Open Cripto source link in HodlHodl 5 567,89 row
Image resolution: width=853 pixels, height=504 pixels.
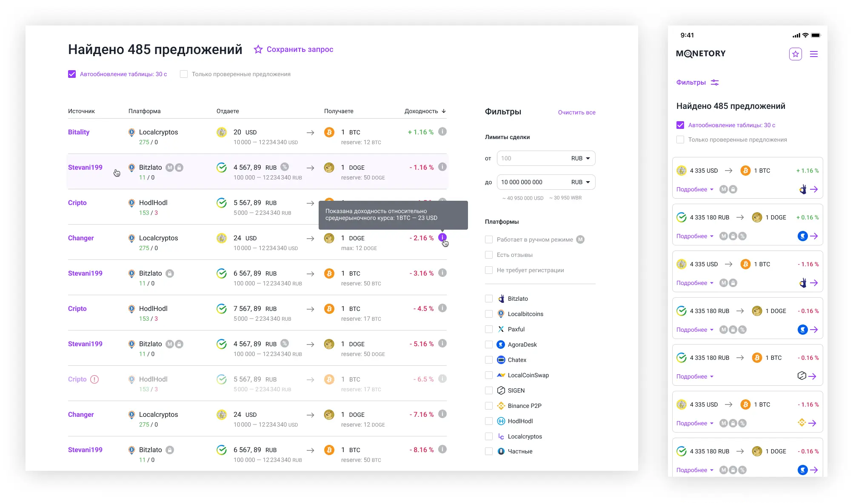coord(77,202)
